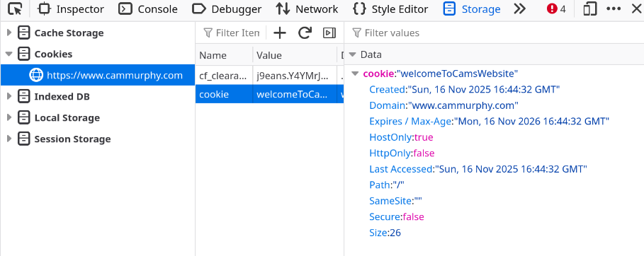Click the Local Storage database icon
Image resolution: width=644 pixels, height=256 pixels.
click(x=24, y=117)
